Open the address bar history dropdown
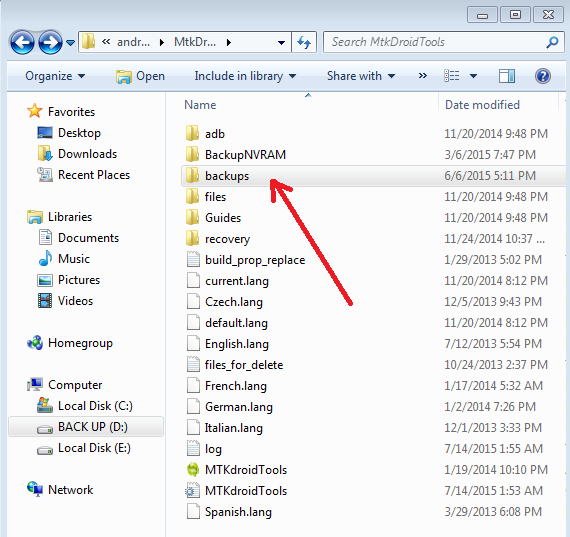Viewport: 570px width, 537px height. pyautogui.click(x=281, y=43)
